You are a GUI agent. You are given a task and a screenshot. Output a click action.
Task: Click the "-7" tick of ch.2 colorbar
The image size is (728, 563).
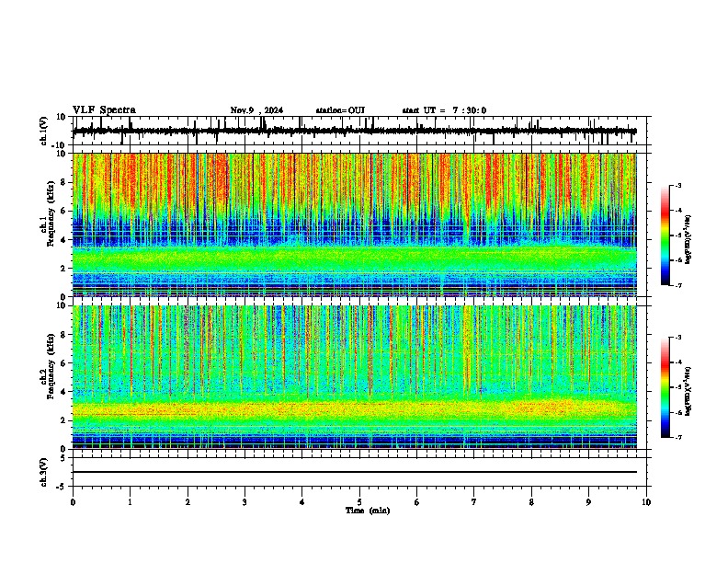click(677, 437)
